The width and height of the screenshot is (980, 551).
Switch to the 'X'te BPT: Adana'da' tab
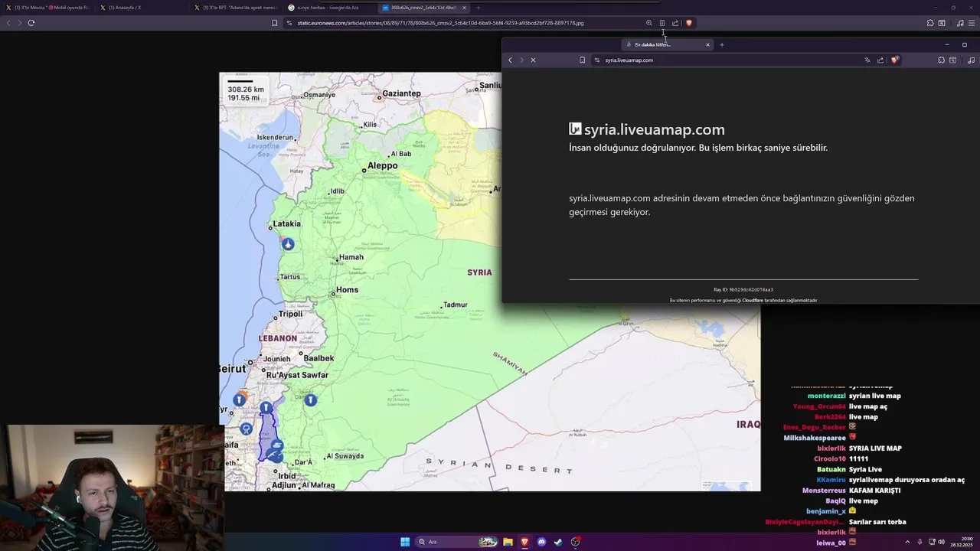click(x=234, y=8)
